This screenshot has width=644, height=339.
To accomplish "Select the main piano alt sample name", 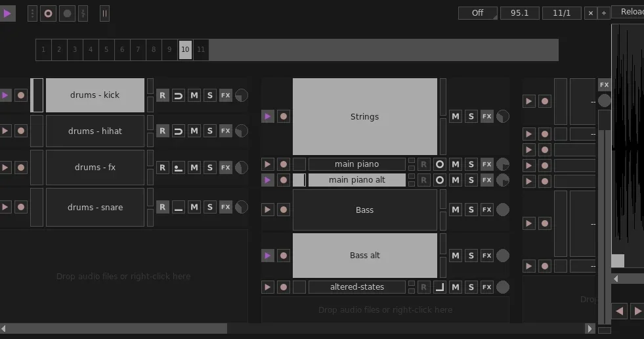I will point(357,180).
